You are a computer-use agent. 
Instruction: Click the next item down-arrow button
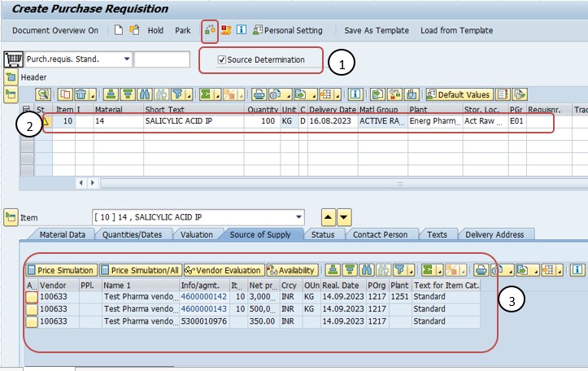344,216
